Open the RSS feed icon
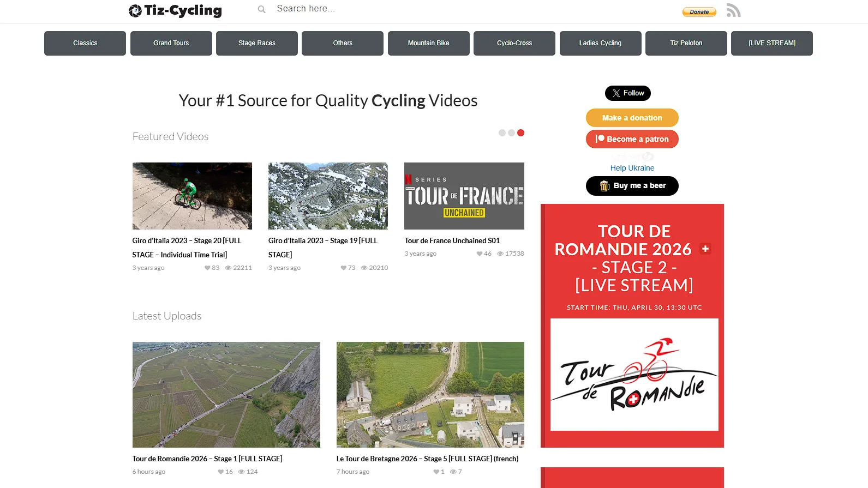The width and height of the screenshot is (868, 488). click(x=733, y=10)
